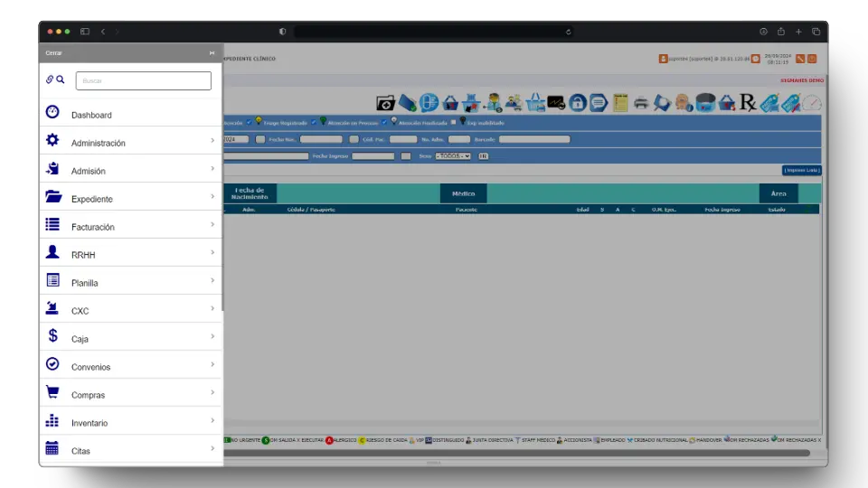This screenshot has height=488, width=868.
Task: Click the Buscar search field
Action: (x=143, y=81)
